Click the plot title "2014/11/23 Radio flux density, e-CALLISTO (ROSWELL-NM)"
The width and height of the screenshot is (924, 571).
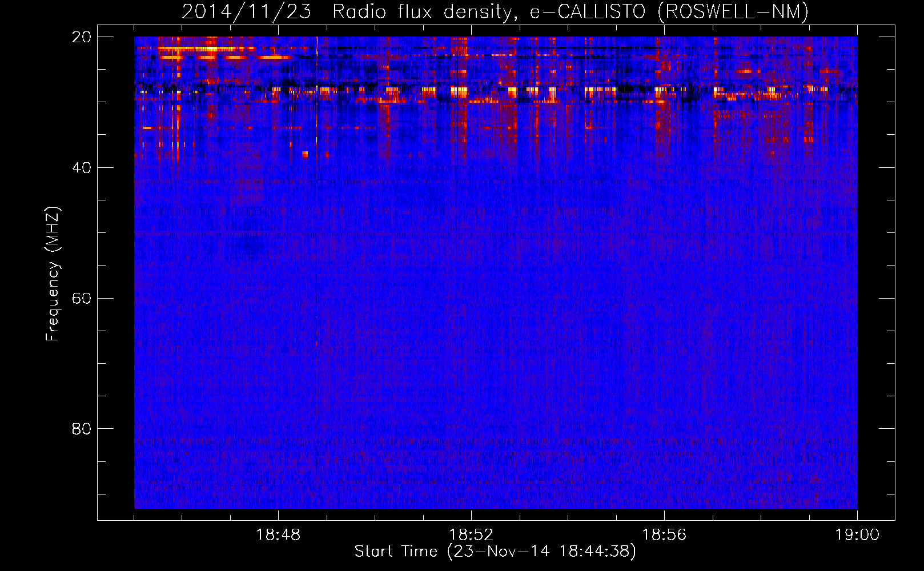(x=495, y=12)
